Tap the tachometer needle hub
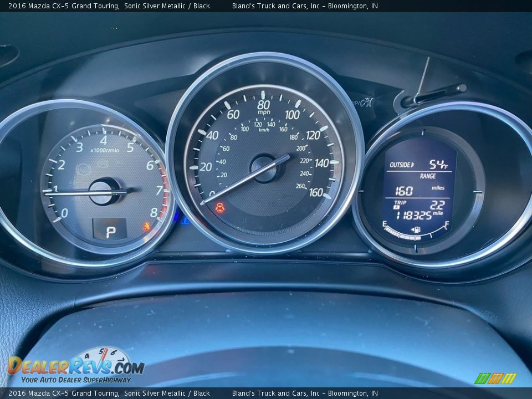The width and height of the screenshot is (532, 399). 103,191
